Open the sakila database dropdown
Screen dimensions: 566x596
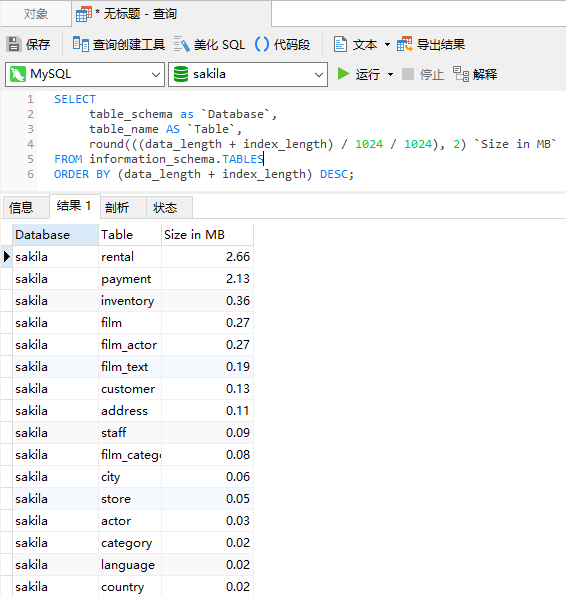(x=248, y=74)
